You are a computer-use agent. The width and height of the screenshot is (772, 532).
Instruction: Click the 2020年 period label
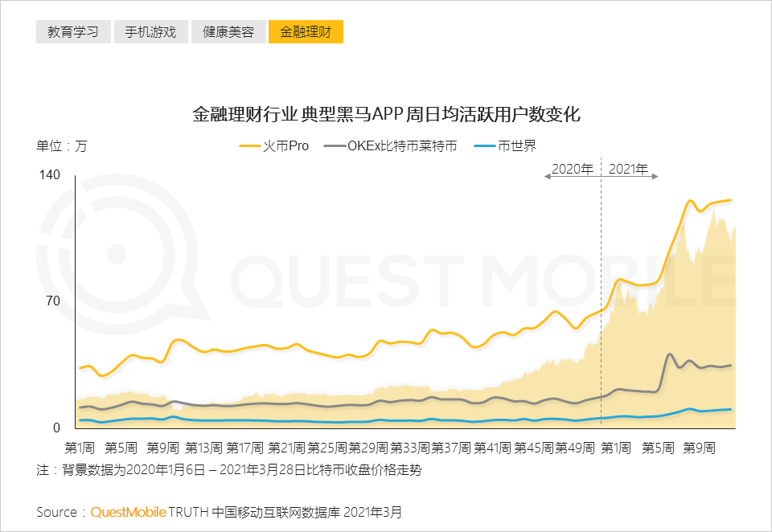pos(572,169)
